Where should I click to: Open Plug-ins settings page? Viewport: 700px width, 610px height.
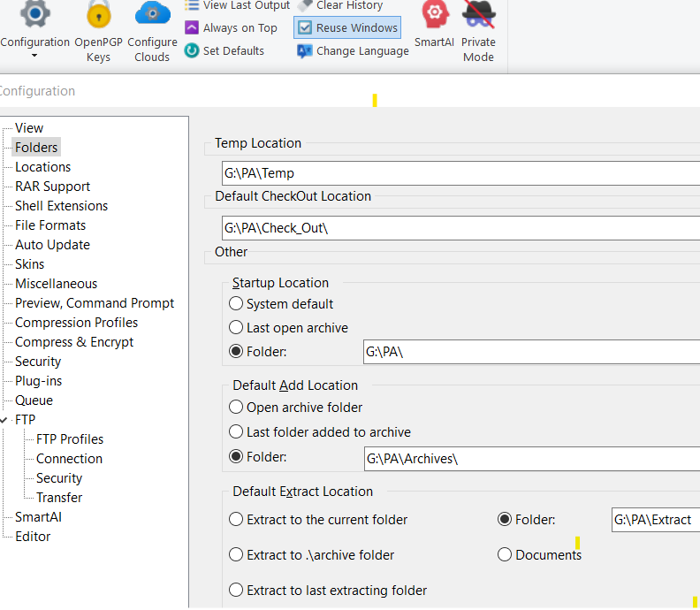(38, 381)
